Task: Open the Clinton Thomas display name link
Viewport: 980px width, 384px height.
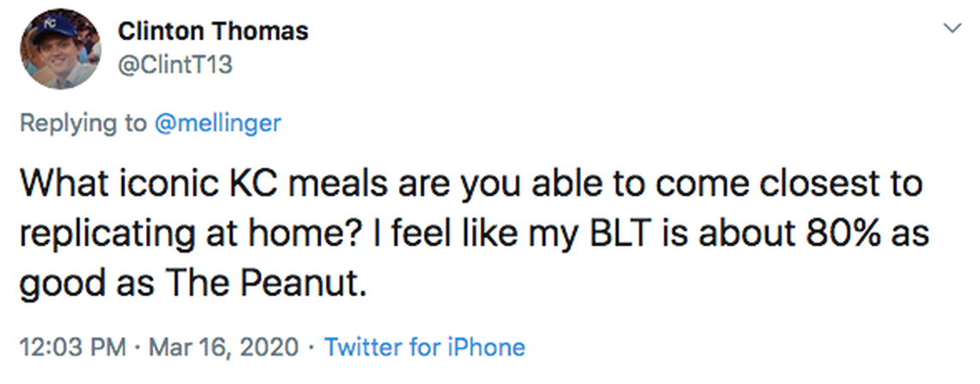Action: [x=212, y=32]
